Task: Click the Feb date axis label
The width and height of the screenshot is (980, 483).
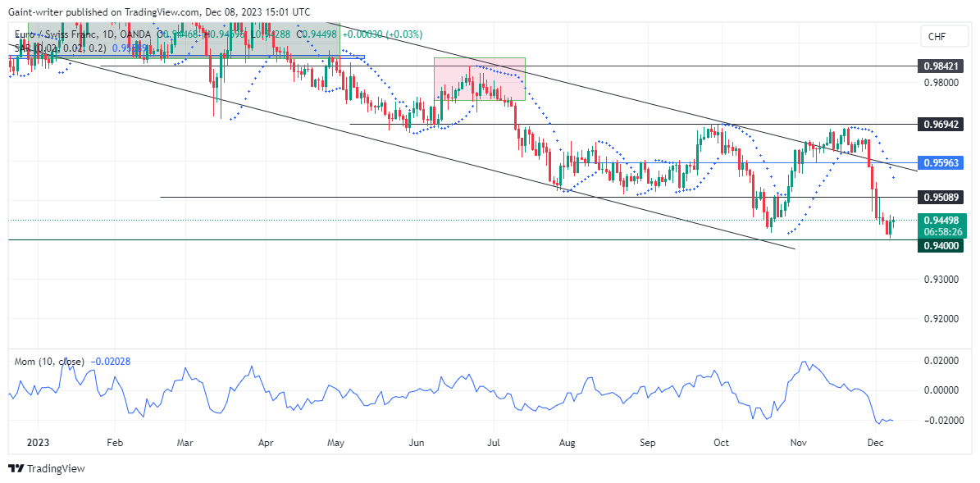Action: click(x=114, y=441)
